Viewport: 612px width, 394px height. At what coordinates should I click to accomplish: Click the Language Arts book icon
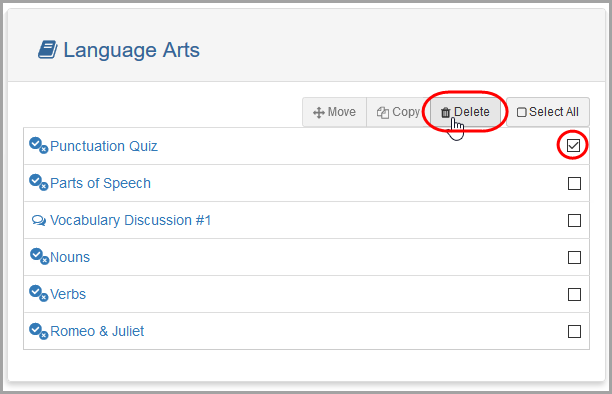point(48,50)
